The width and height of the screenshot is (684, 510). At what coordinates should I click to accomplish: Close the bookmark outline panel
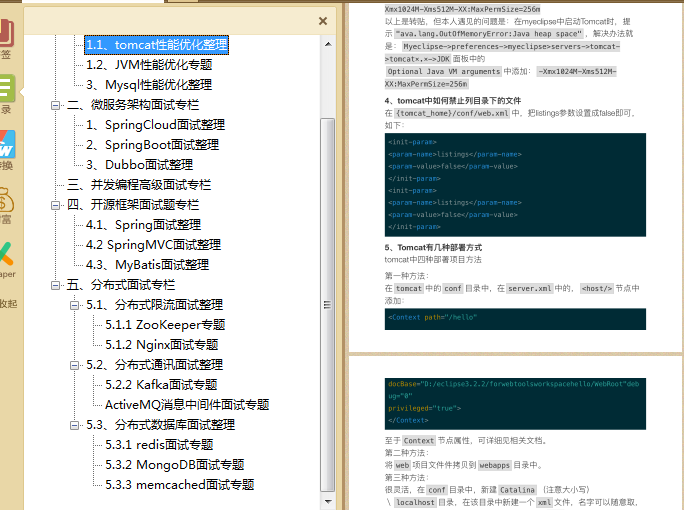[x=323, y=21]
